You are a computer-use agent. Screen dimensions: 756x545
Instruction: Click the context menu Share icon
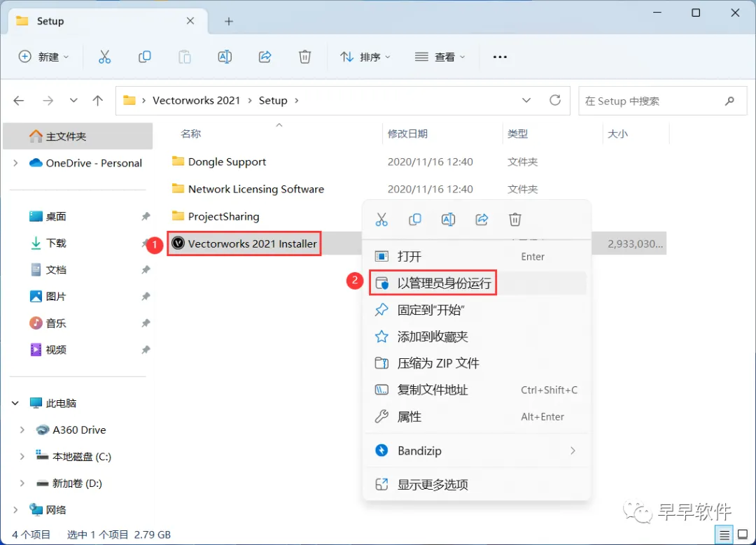482,220
